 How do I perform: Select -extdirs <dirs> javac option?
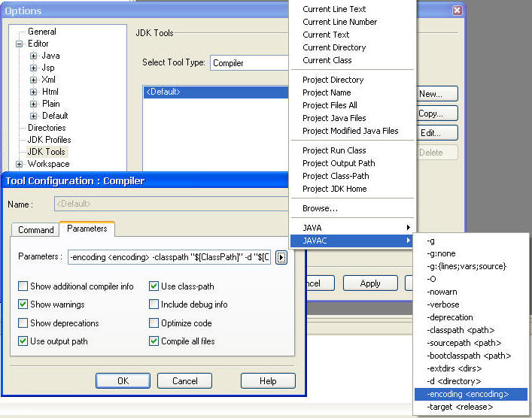(x=471, y=368)
